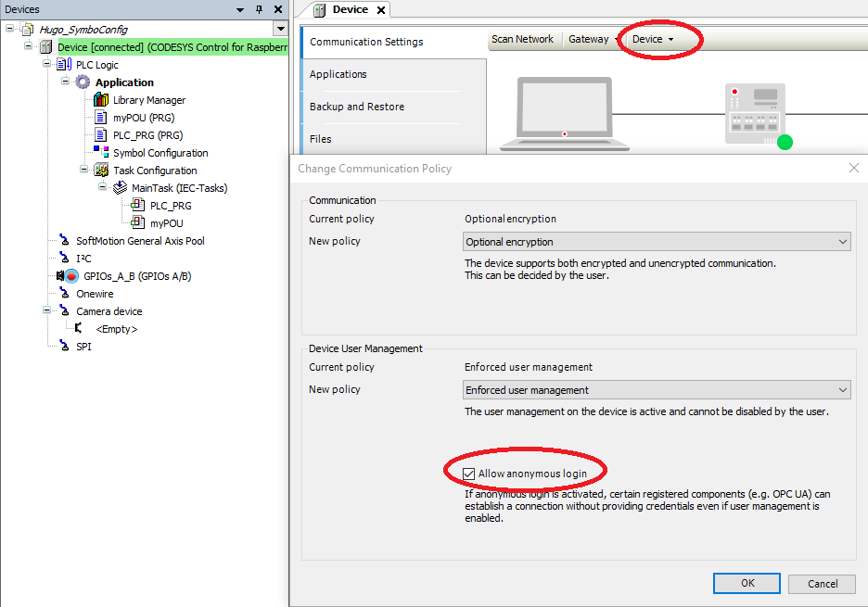Click the GPIOs_A_B device icon
Screen dimensions: 868x607
[66, 276]
